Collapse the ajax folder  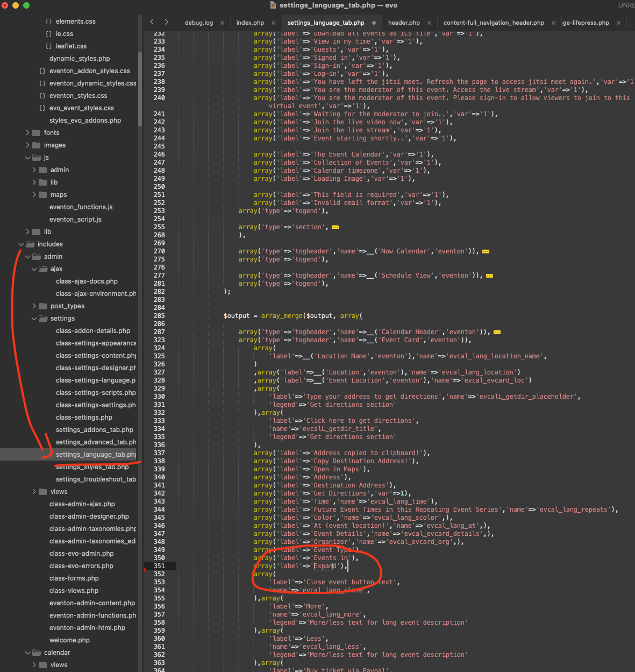tap(34, 269)
